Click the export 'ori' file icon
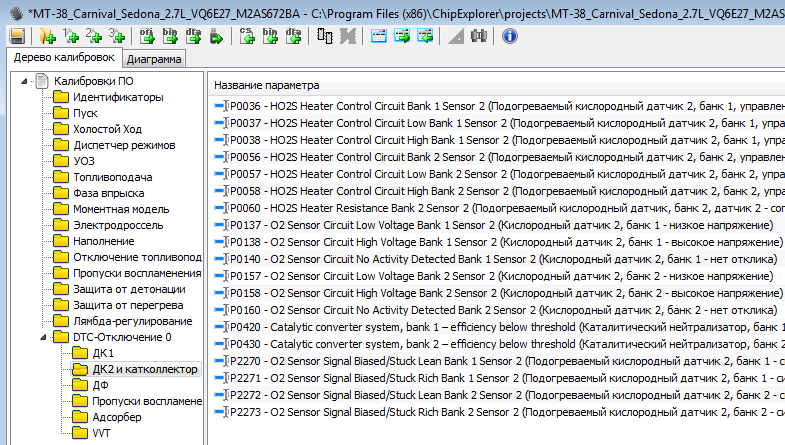785x445 pixels. (146, 36)
